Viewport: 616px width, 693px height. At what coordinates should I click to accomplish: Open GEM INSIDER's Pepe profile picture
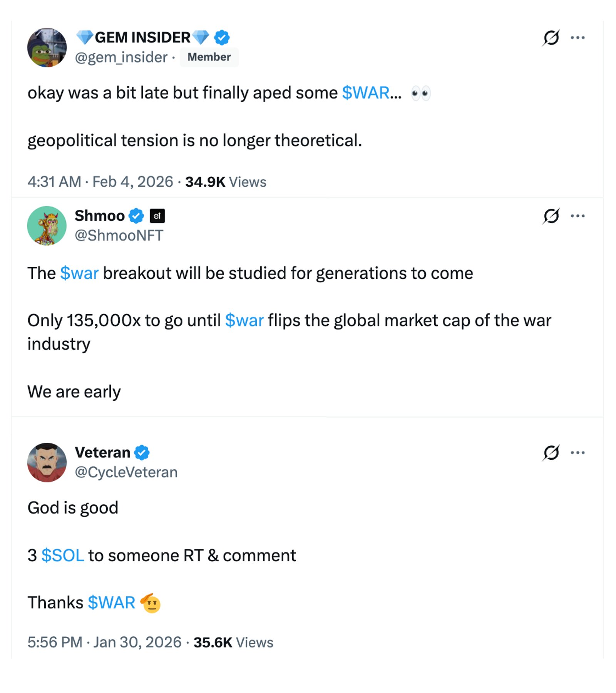[x=47, y=47]
